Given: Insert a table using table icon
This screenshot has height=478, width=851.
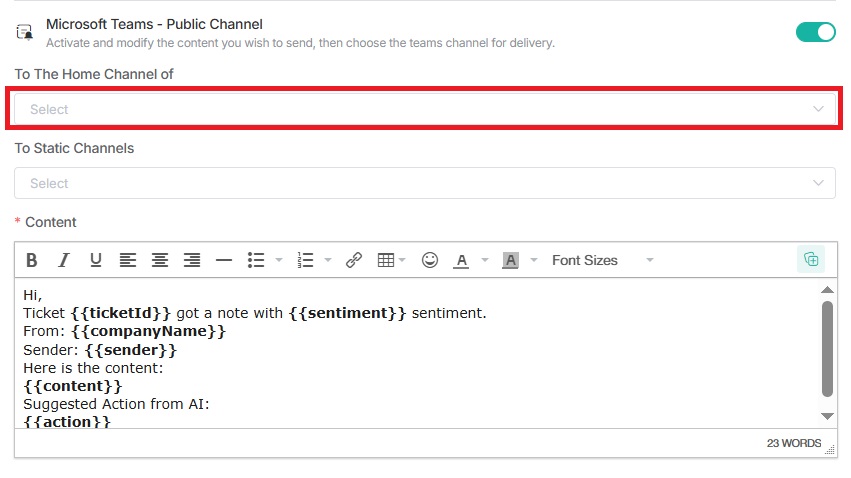Looking at the screenshot, I should click(x=386, y=260).
